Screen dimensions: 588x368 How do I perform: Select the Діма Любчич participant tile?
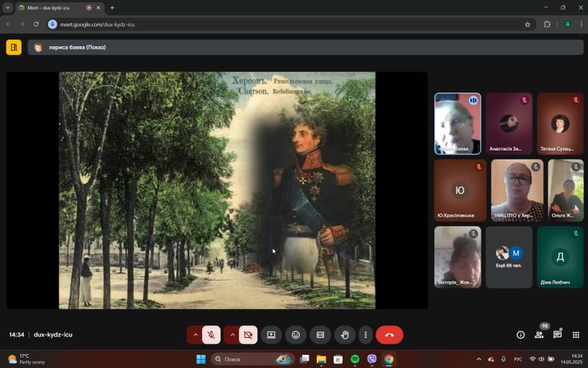pyautogui.click(x=560, y=257)
